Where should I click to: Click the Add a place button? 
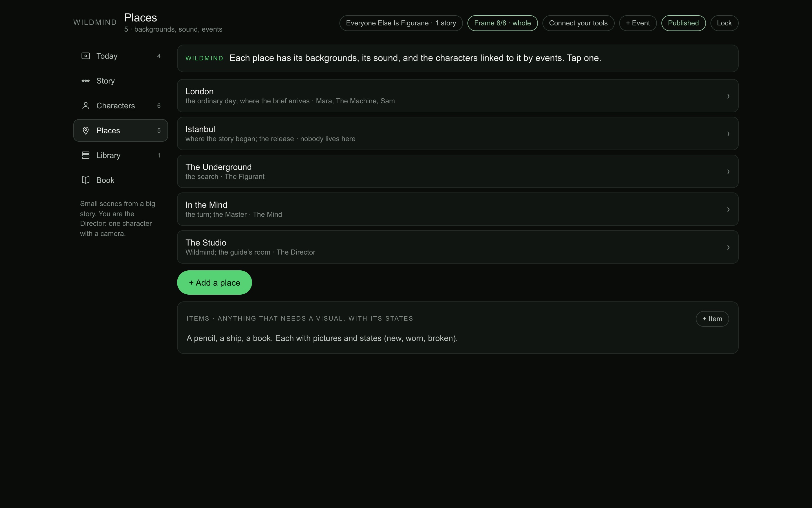(214, 283)
